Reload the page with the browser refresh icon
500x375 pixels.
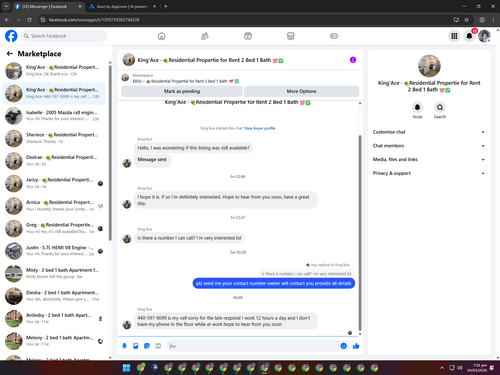coord(29,20)
